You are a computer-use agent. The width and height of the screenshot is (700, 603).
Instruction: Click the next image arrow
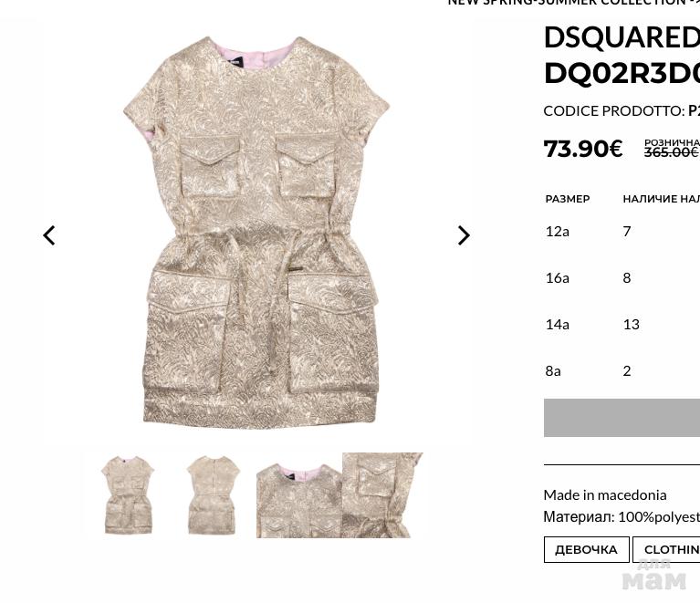[x=464, y=235]
